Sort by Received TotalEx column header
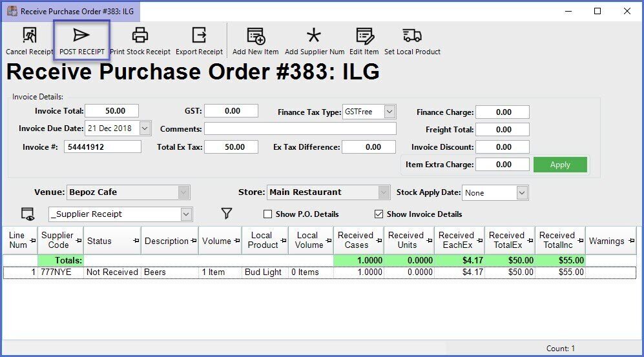 pos(506,240)
